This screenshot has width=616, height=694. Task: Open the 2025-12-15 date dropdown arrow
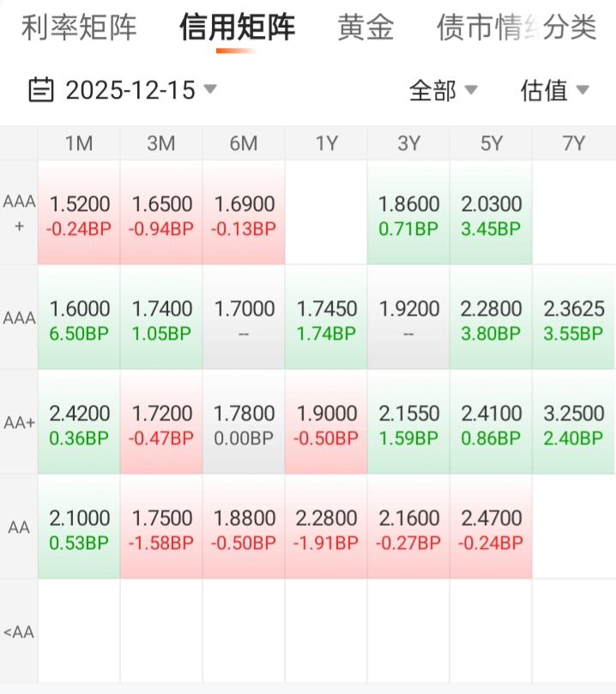210,89
